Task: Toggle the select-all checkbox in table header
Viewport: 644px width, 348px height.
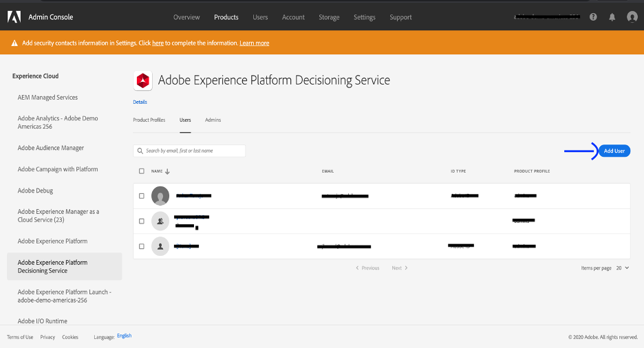Action: click(x=142, y=171)
